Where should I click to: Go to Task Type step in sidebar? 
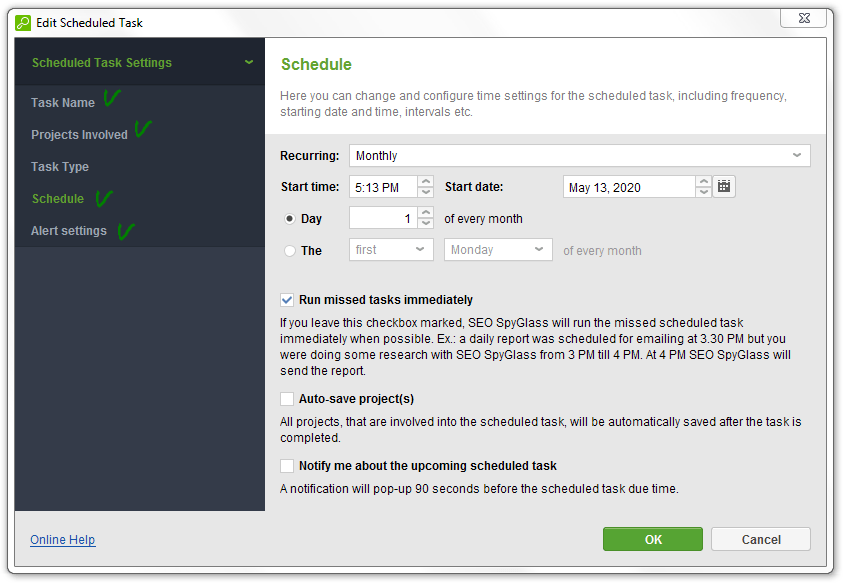(60, 167)
